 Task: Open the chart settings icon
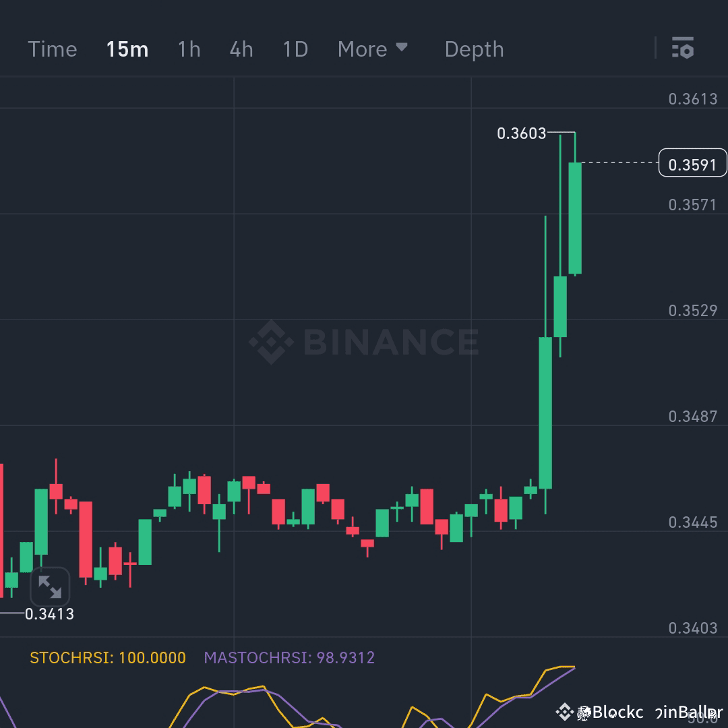pyautogui.click(x=682, y=48)
